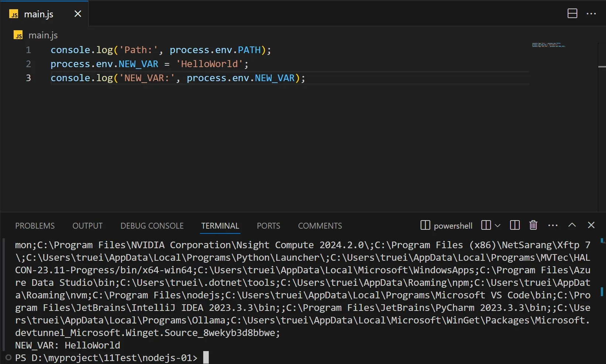Select the TERMINAL panel tab
The height and width of the screenshot is (364, 606).
click(x=220, y=226)
